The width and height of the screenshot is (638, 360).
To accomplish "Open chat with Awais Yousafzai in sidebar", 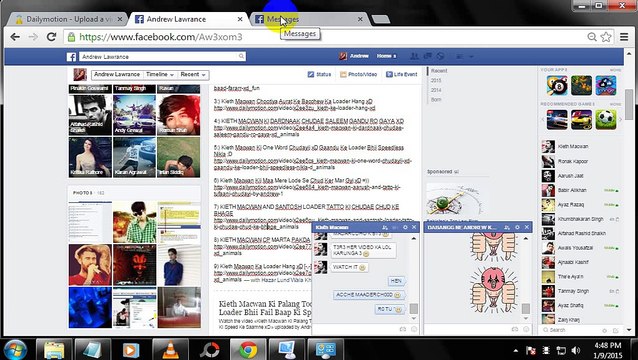I will 579,248.
